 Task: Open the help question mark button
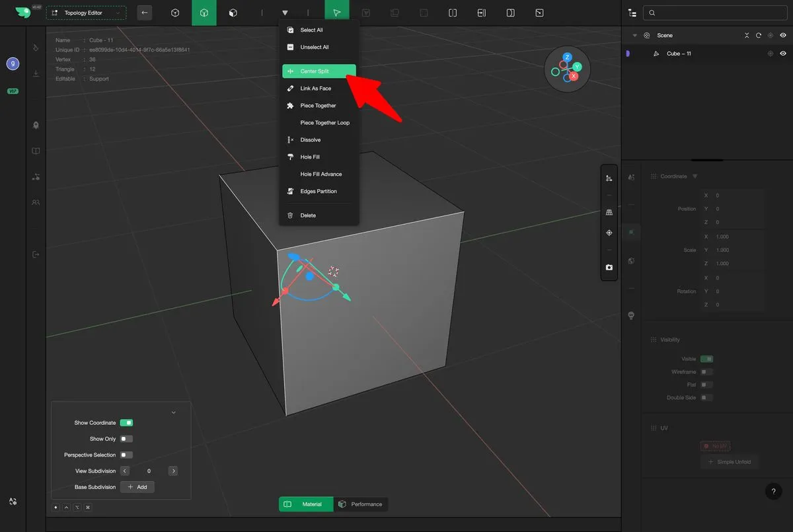(773, 491)
